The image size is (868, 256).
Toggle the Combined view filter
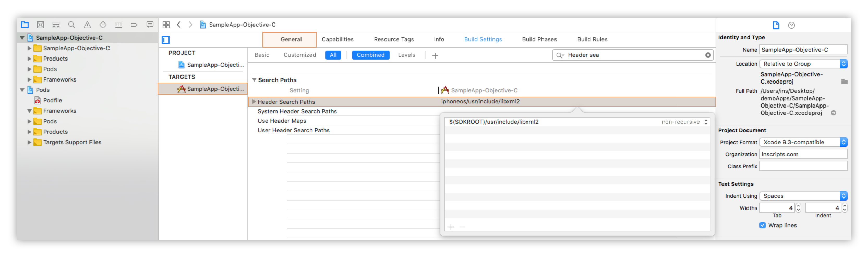click(x=370, y=55)
